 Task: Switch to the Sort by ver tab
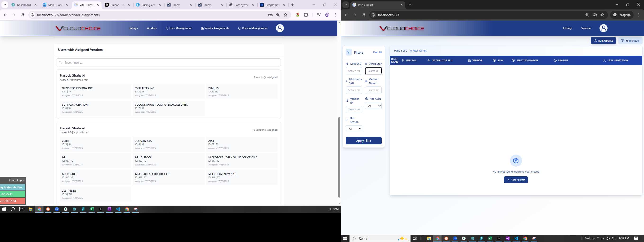[x=242, y=5]
